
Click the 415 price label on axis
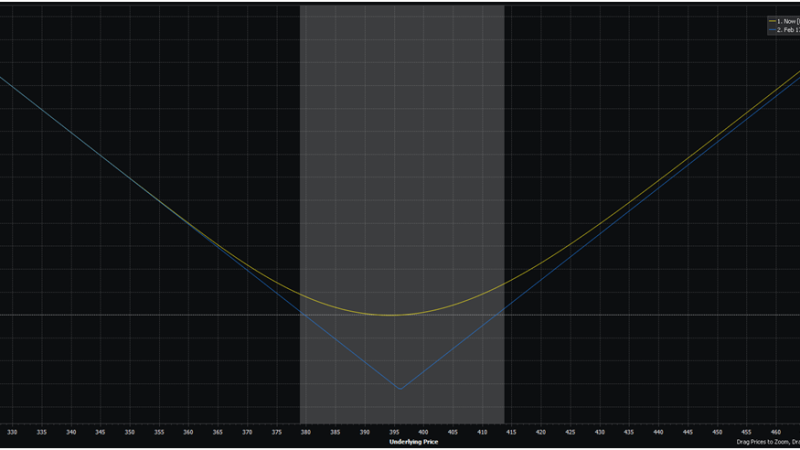coord(512,432)
